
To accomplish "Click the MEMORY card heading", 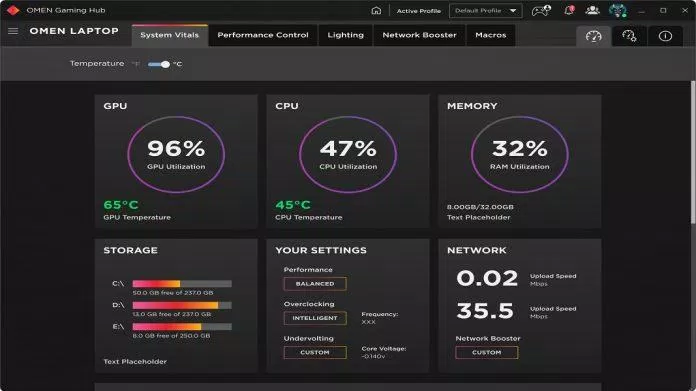I will (x=472, y=106).
